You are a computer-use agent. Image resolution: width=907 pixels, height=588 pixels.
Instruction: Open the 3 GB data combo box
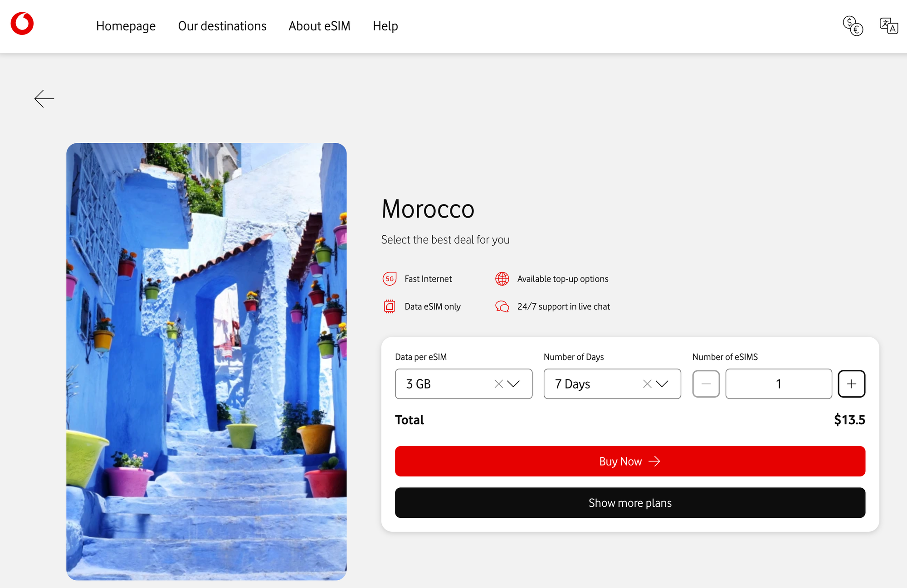tap(463, 384)
